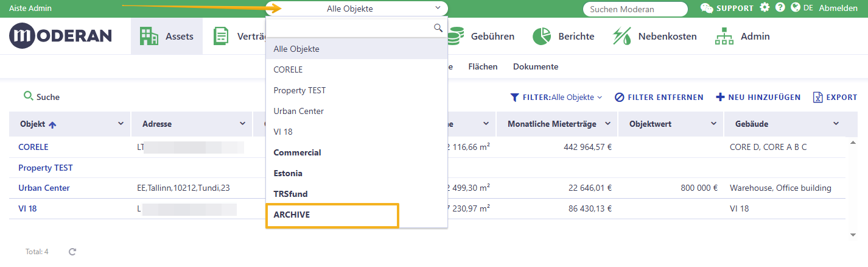The height and width of the screenshot is (267, 868).
Task: Click the Nebenkosten water drop icon
Action: 622,36
